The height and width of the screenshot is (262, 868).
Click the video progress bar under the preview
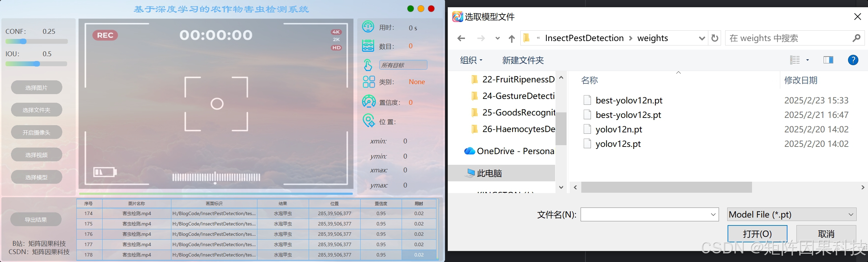click(x=216, y=194)
